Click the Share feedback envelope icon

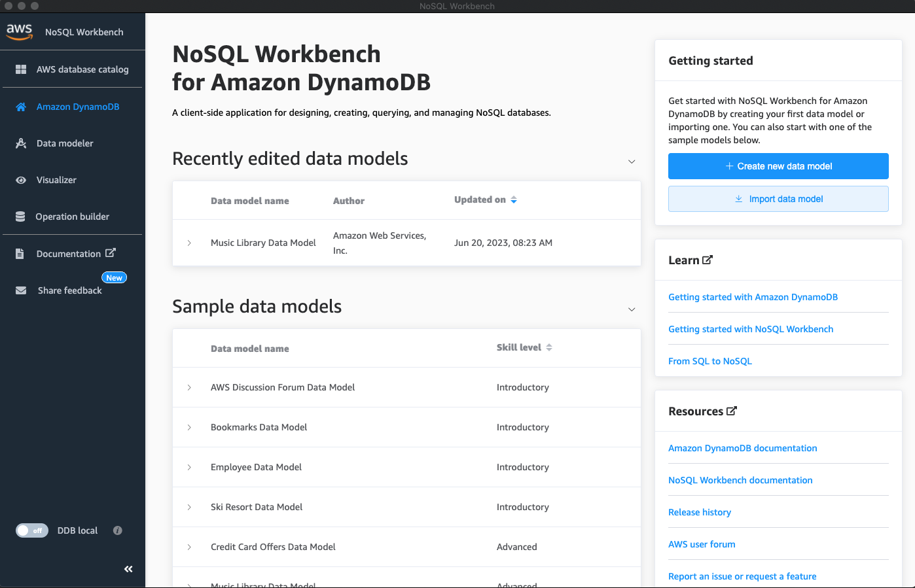(21, 290)
